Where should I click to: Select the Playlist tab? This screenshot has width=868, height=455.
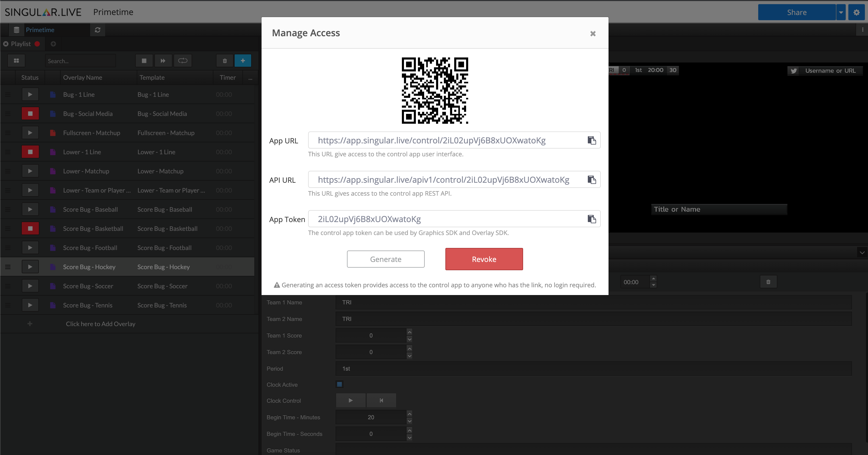coord(21,44)
